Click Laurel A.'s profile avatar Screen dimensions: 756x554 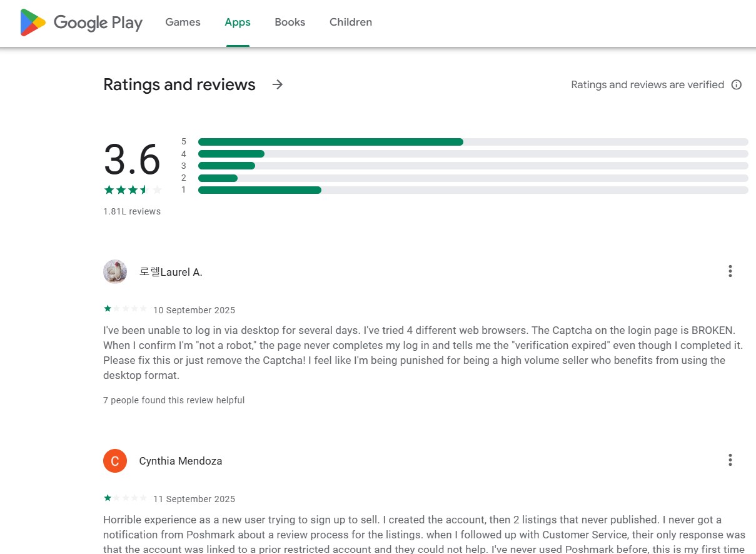pos(115,271)
